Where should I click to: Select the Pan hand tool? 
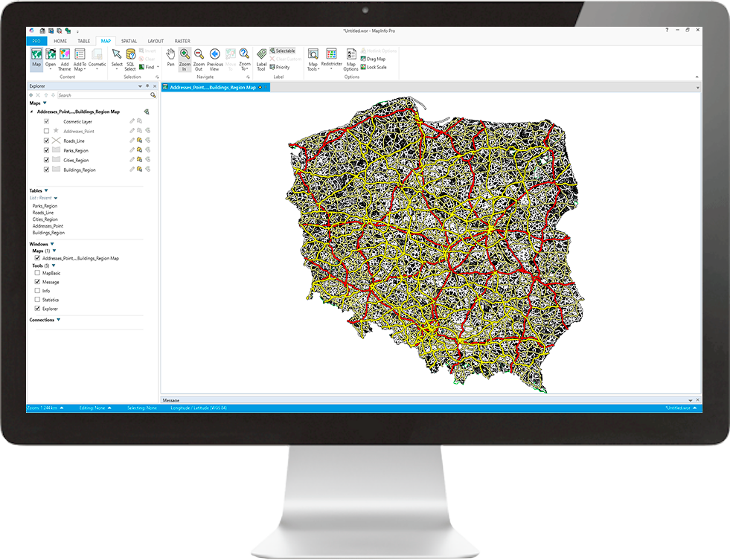pos(170,57)
